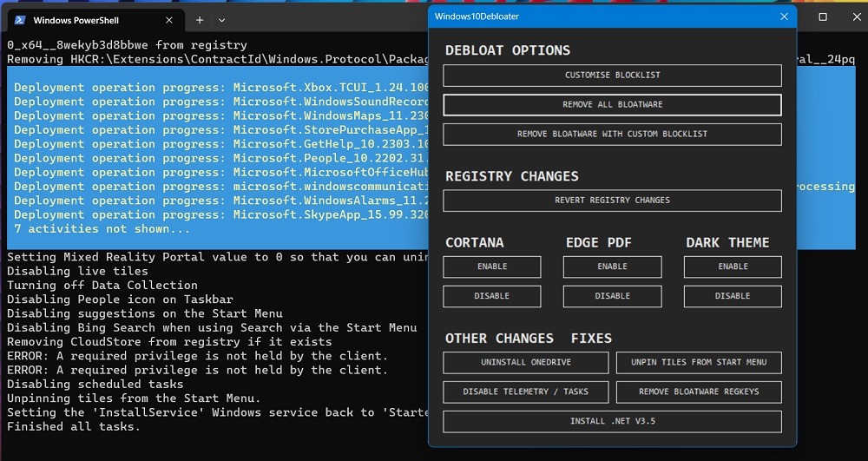Close the Windows PowerShell tab
This screenshot has height=461, width=868.
pos(169,20)
